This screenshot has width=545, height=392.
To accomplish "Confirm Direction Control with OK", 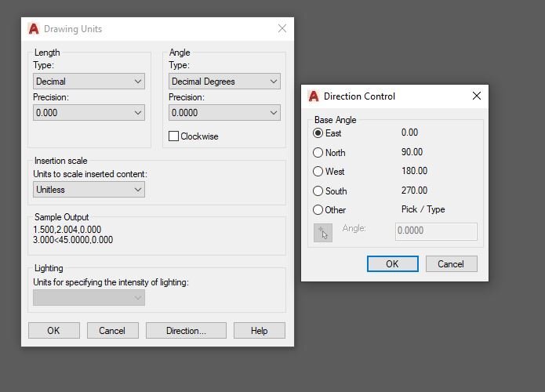I will pos(393,263).
